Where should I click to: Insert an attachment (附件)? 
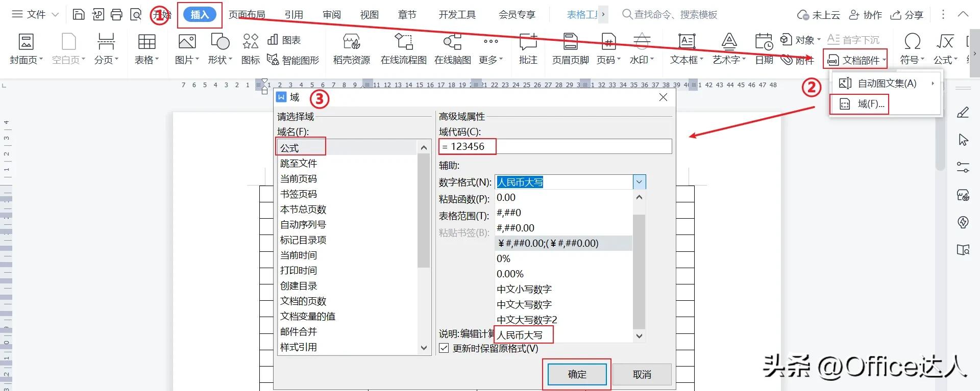(797, 60)
